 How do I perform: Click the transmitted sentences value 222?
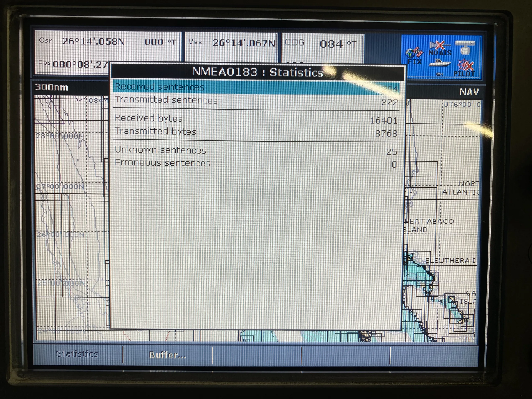(x=390, y=102)
